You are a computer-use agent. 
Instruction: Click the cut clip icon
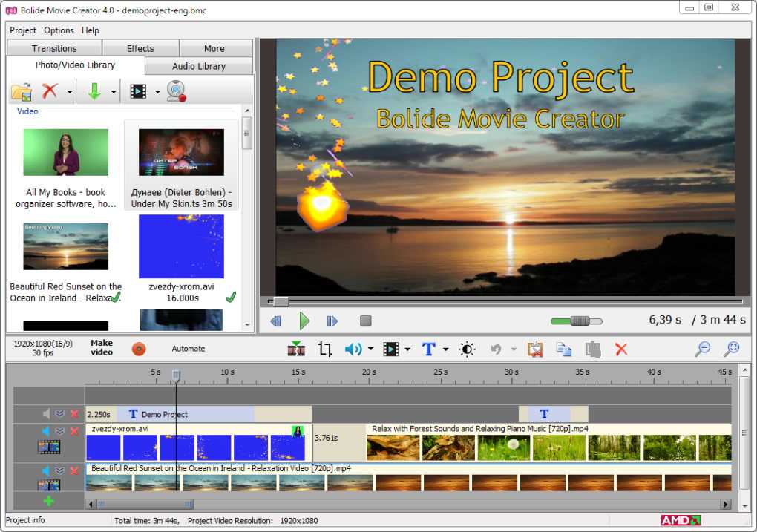pyautogui.click(x=535, y=349)
